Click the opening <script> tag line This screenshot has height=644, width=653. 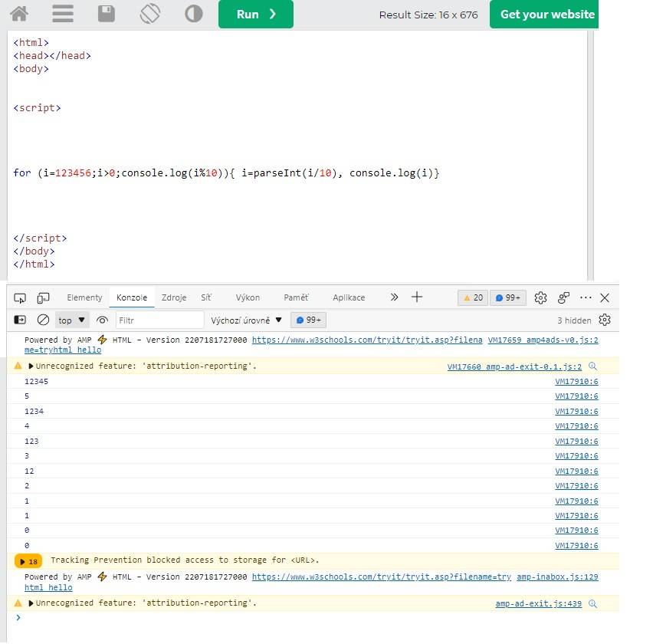pos(37,108)
